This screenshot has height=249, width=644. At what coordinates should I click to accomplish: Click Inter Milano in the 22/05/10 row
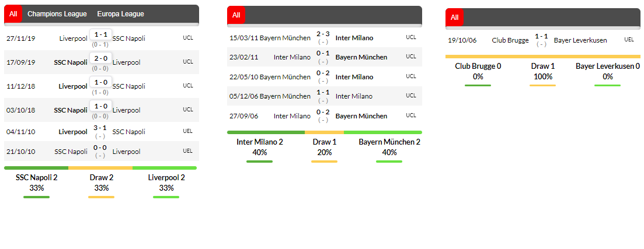tap(354, 77)
